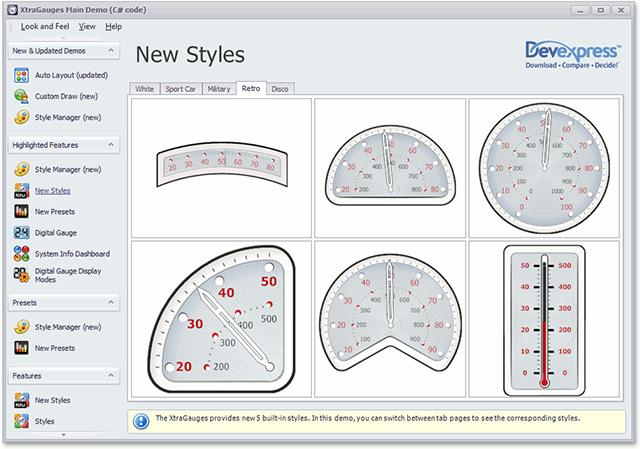Image resolution: width=640 pixels, height=449 pixels.
Task: Click the Digital Gauge Display Modes icon
Action: [21, 275]
